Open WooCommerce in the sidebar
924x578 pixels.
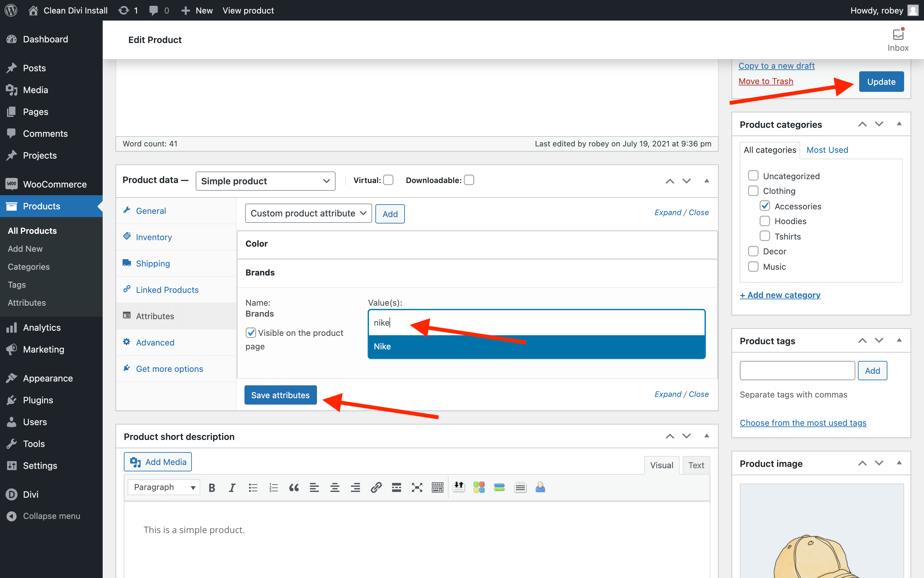click(51, 184)
